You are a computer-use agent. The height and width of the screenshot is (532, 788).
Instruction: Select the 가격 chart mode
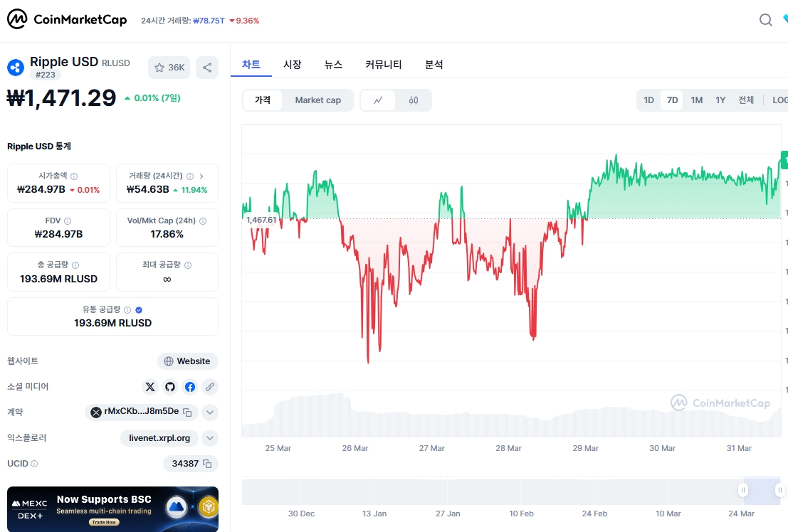click(x=263, y=100)
